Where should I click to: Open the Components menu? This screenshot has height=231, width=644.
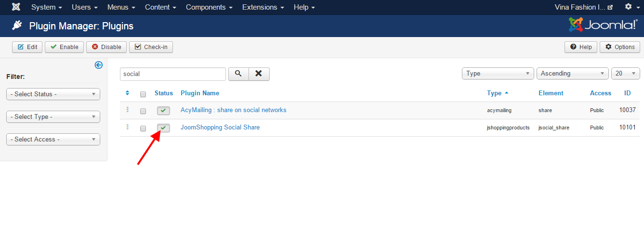pyautogui.click(x=210, y=7)
